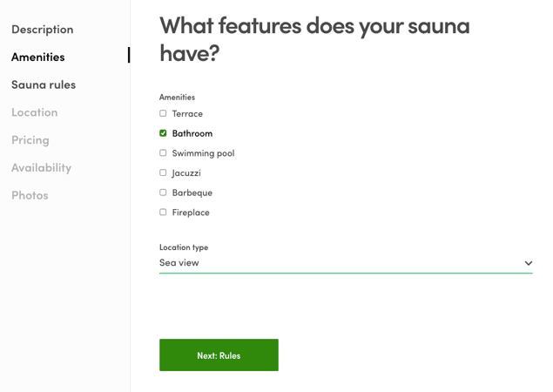Click the Jacuzzi label text

(186, 172)
